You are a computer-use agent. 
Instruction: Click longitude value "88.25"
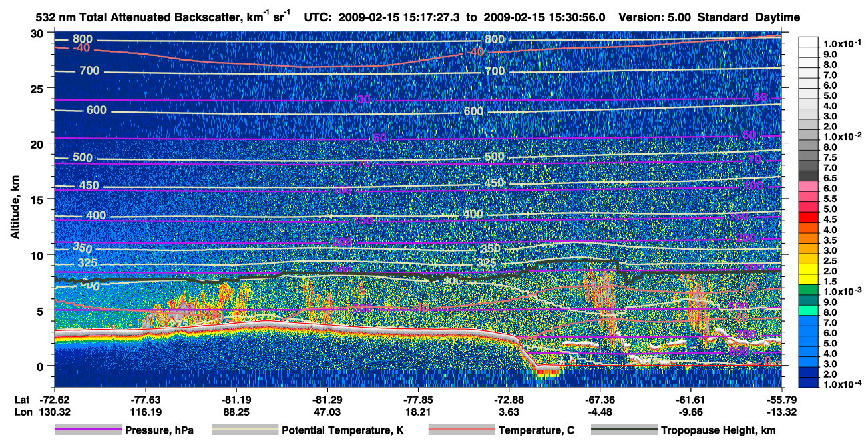pos(236,412)
